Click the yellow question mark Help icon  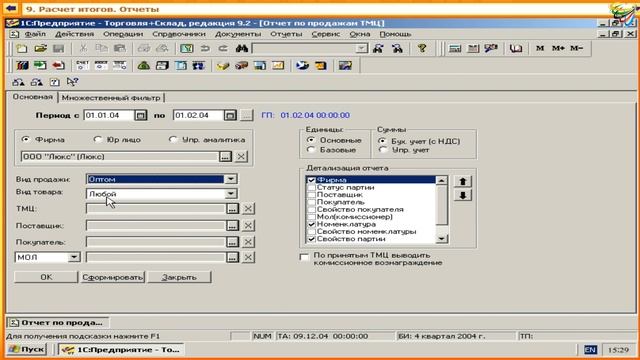point(422,49)
